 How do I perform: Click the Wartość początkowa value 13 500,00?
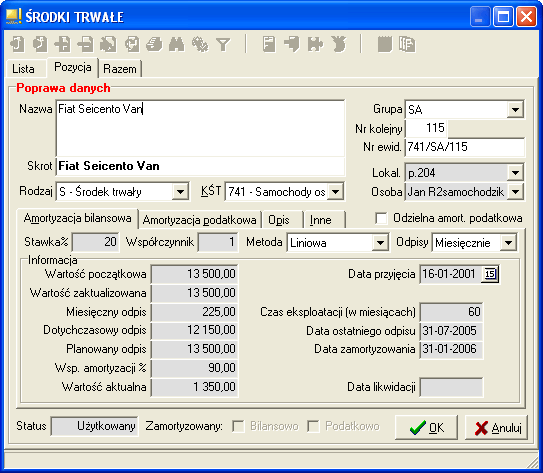[195, 274]
